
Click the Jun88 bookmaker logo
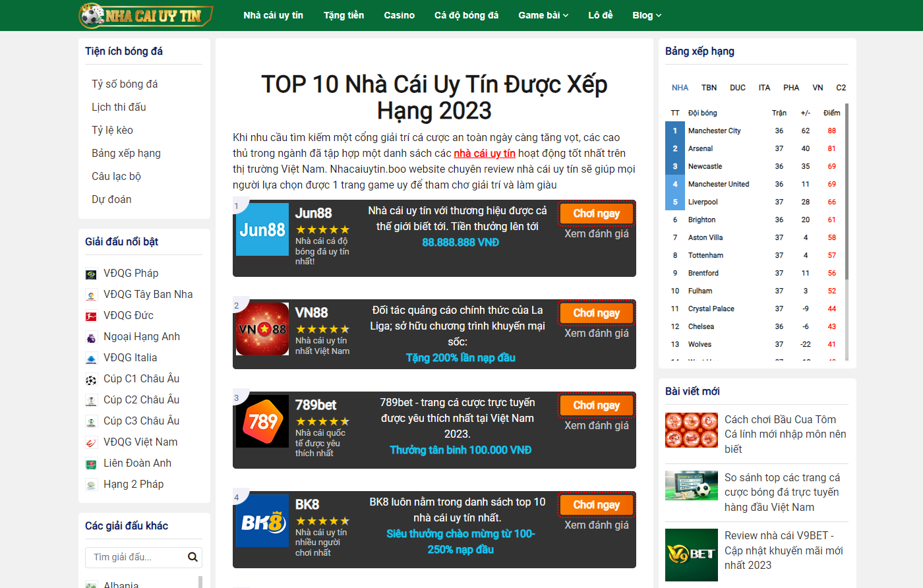tap(262, 229)
